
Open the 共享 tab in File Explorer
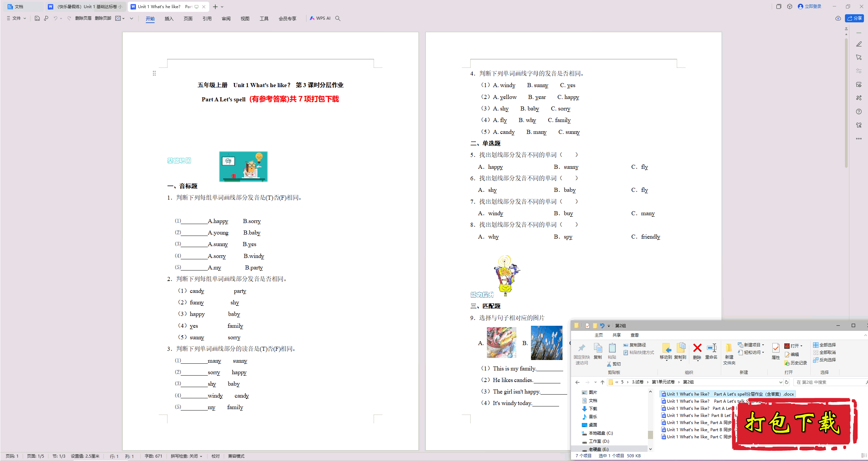tap(616, 335)
